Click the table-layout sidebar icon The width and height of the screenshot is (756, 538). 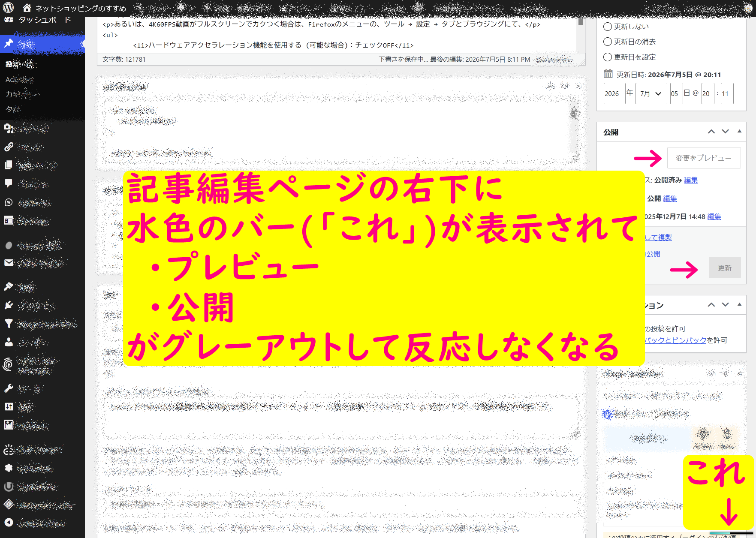click(x=9, y=220)
